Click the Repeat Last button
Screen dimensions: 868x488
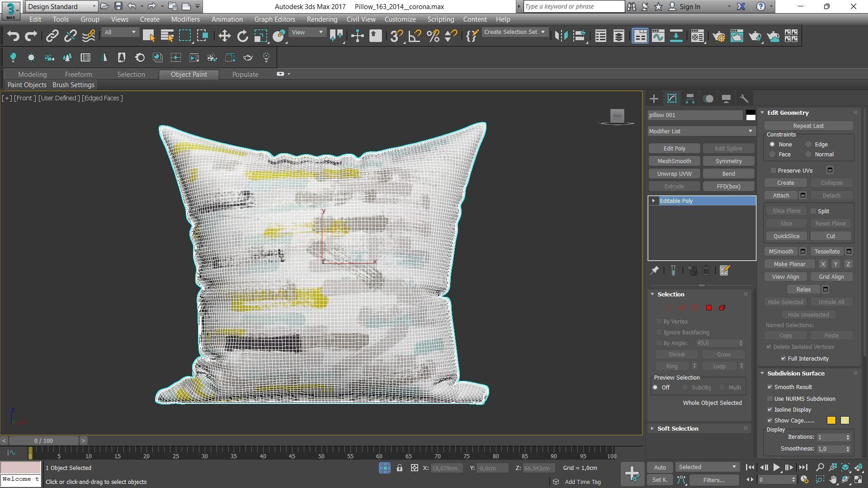(808, 126)
